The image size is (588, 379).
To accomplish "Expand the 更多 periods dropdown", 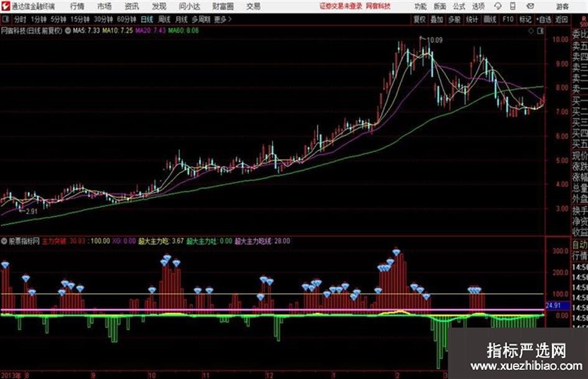I will click(223, 19).
